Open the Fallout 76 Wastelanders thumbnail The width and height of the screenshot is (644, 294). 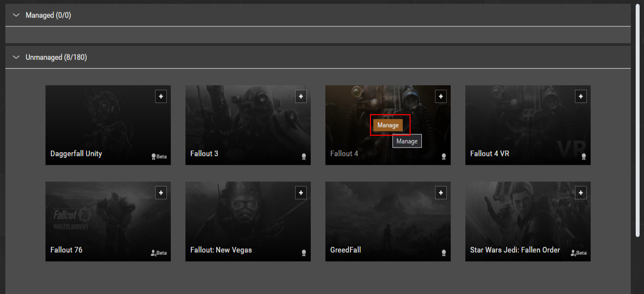(x=108, y=221)
